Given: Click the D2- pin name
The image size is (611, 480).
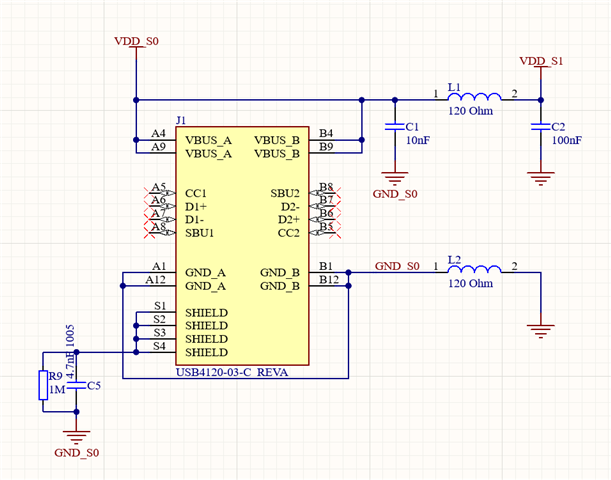Looking at the screenshot, I should click(290, 206).
